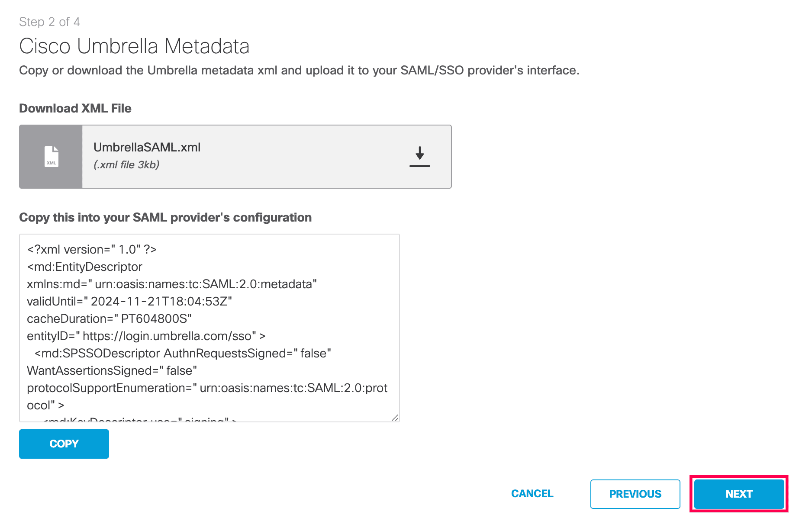Viewport: 812px width, 521px height.
Task: Click the UmbrellaSAML.xml file name
Action: pyautogui.click(x=147, y=148)
